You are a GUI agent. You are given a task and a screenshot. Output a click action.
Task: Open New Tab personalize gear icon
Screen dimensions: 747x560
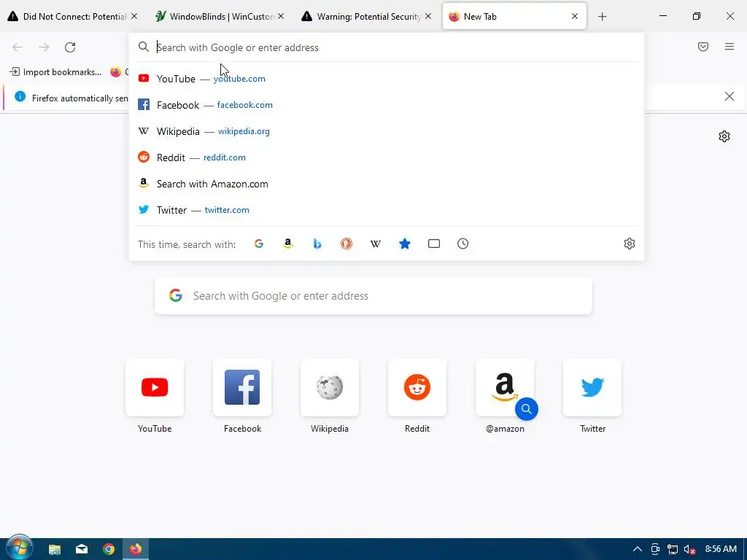click(x=724, y=136)
